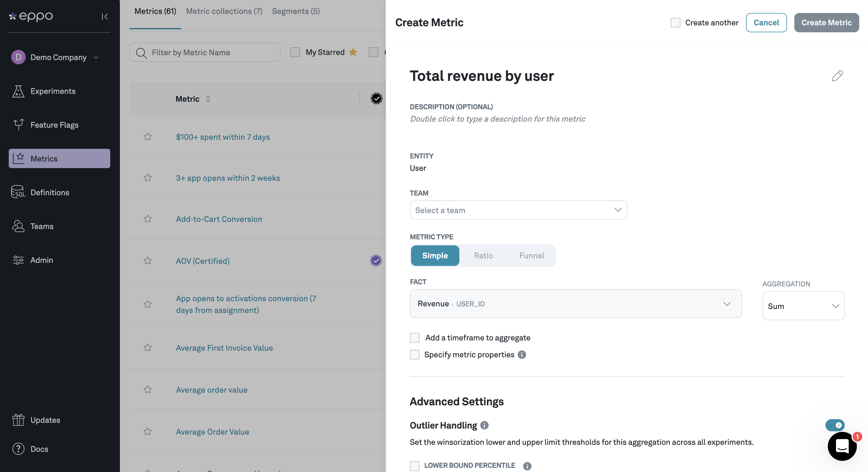Screen dimensions: 868x472
Task: Select the Ratio metric type
Action: tap(483, 256)
